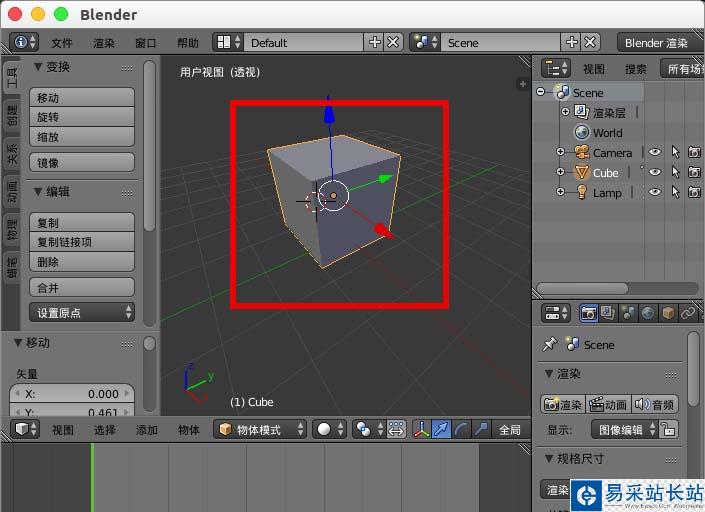Open the world properties globe tab
Viewport: 705px width, 512px height.
click(x=647, y=313)
